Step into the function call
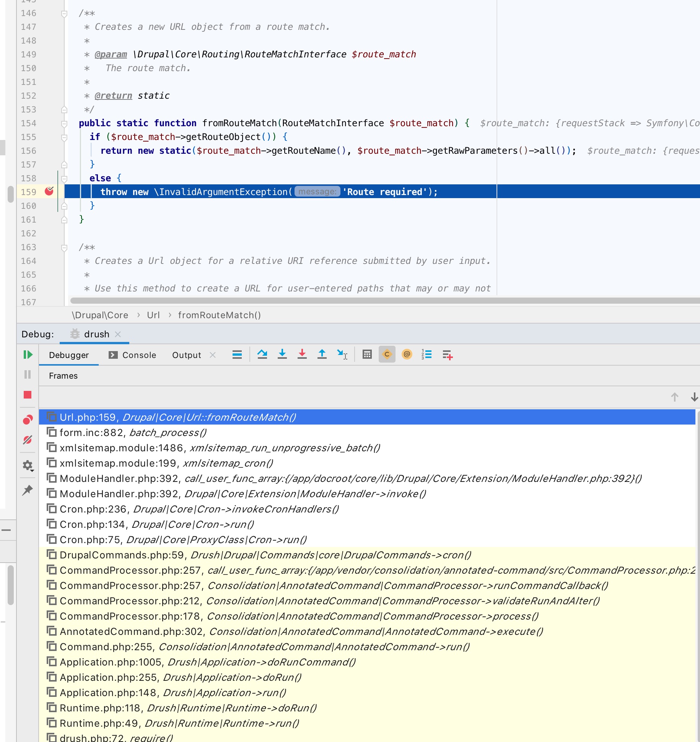This screenshot has height=742, width=700. point(283,354)
